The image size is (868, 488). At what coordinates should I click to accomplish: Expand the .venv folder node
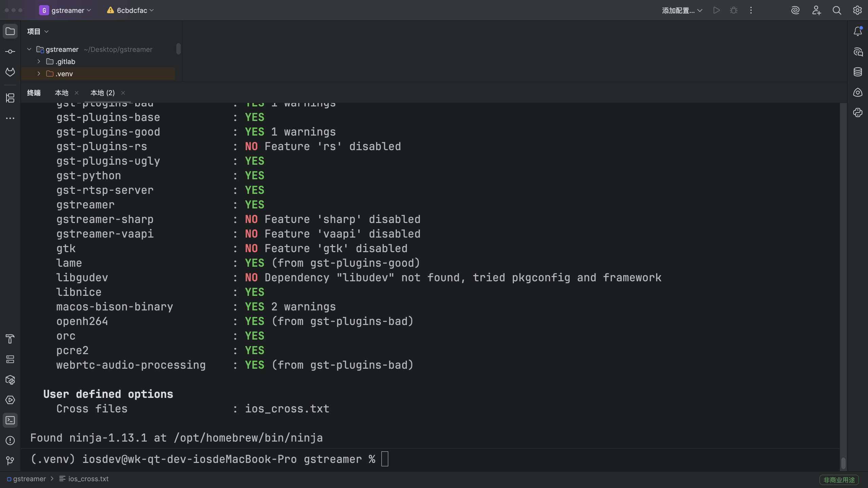click(39, 74)
